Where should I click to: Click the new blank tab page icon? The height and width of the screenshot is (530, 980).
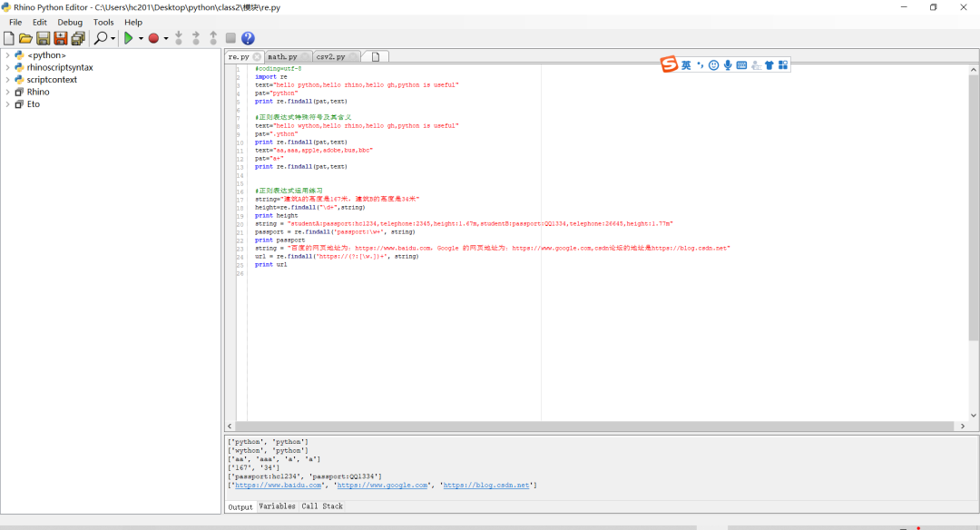tap(376, 57)
